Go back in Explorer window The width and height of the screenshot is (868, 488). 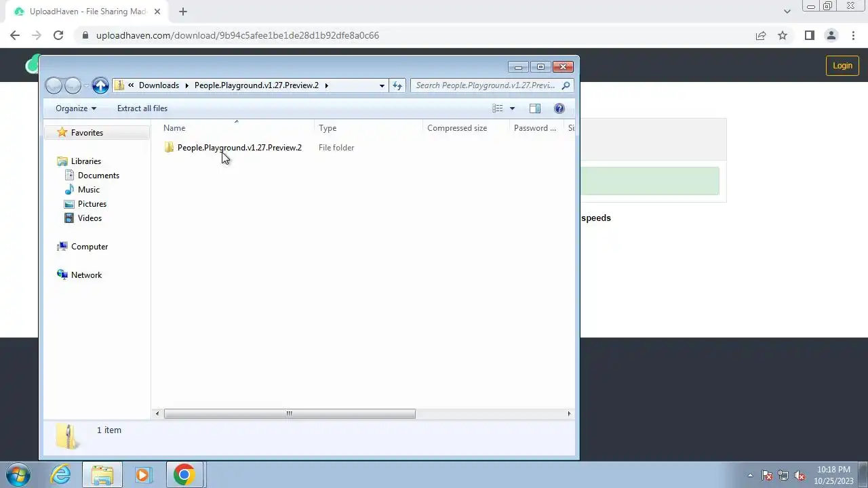point(54,85)
